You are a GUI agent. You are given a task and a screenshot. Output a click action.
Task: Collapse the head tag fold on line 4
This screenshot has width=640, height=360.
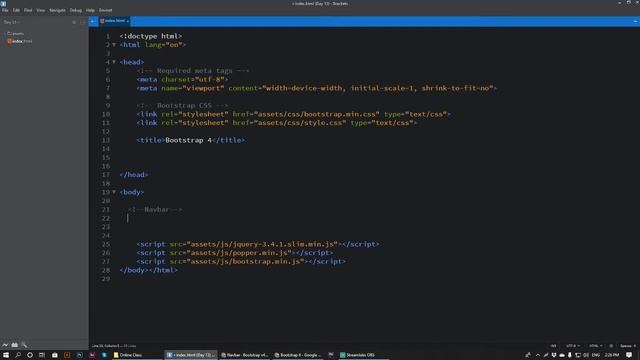click(x=114, y=62)
